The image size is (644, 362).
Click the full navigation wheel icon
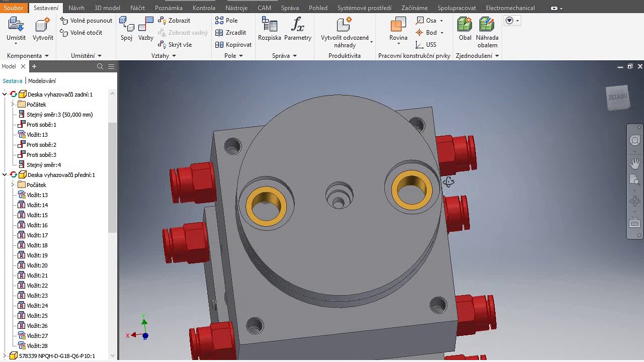click(635, 141)
